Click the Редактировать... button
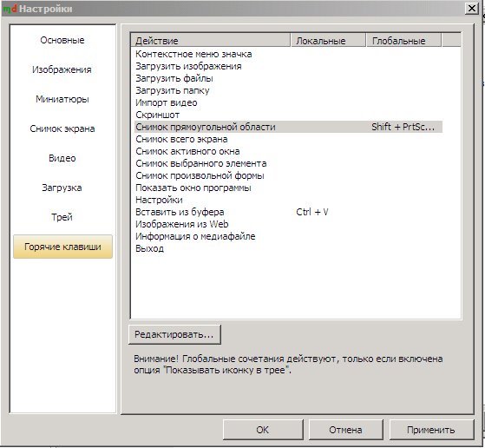This screenshot has width=485, height=448. click(174, 334)
